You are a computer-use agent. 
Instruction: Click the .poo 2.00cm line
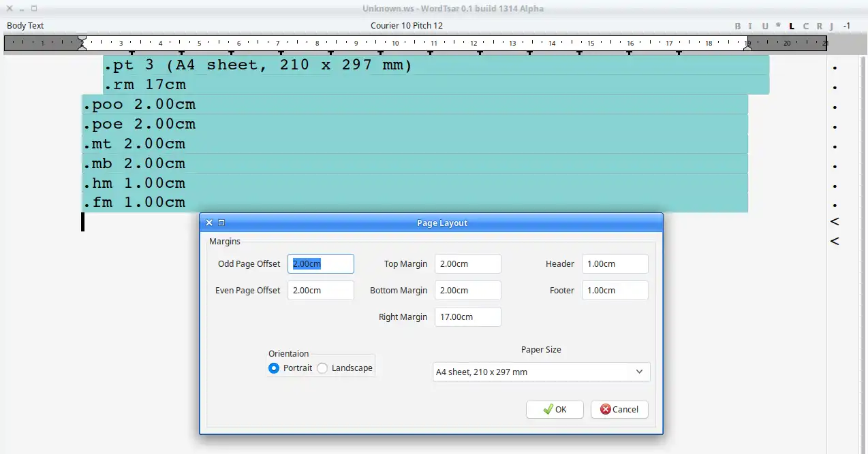[x=415, y=105]
